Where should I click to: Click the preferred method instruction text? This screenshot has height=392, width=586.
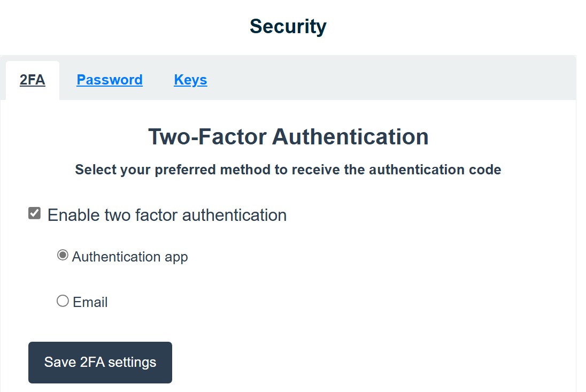point(288,170)
